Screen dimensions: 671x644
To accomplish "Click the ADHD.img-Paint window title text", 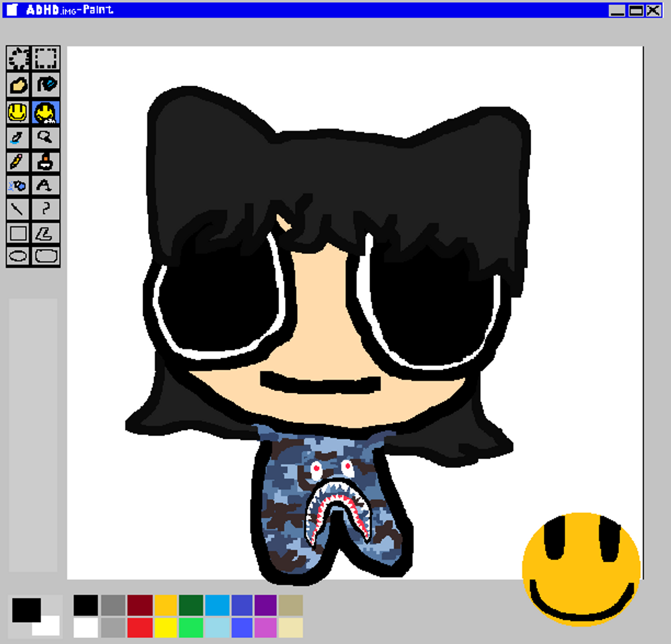I will [x=69, y=10].
